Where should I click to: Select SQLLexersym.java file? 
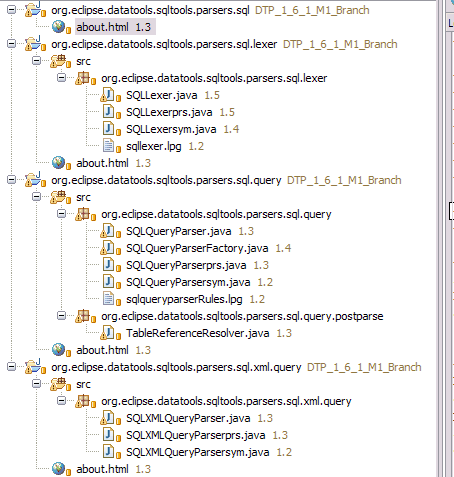pyautogui.click(x=171, y=129)
